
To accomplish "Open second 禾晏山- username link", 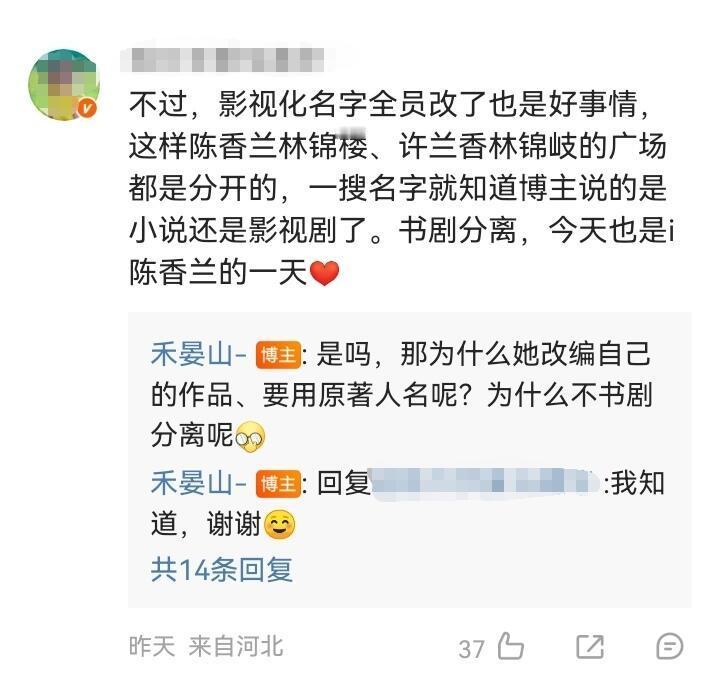I will pyautogui.click(x=198, y=484).
